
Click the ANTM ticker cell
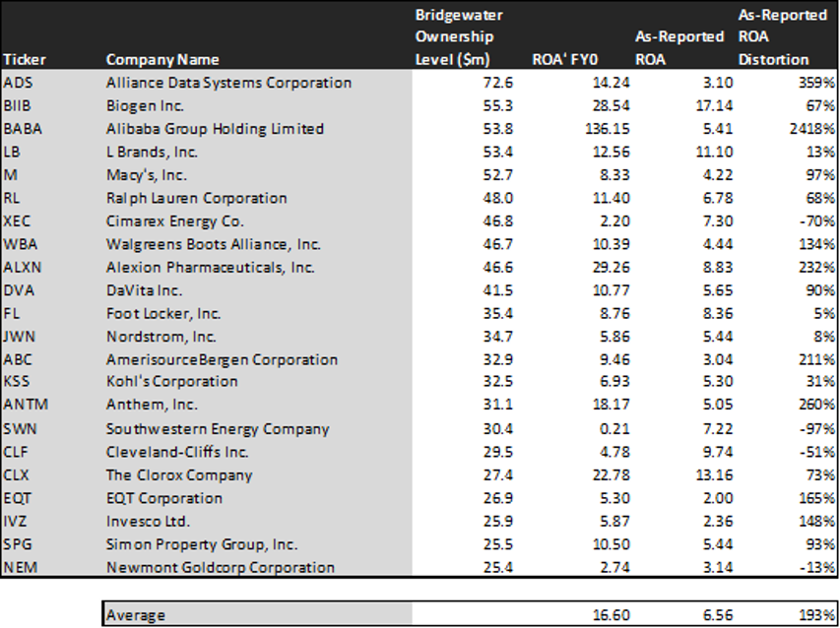tap(26, 404)
